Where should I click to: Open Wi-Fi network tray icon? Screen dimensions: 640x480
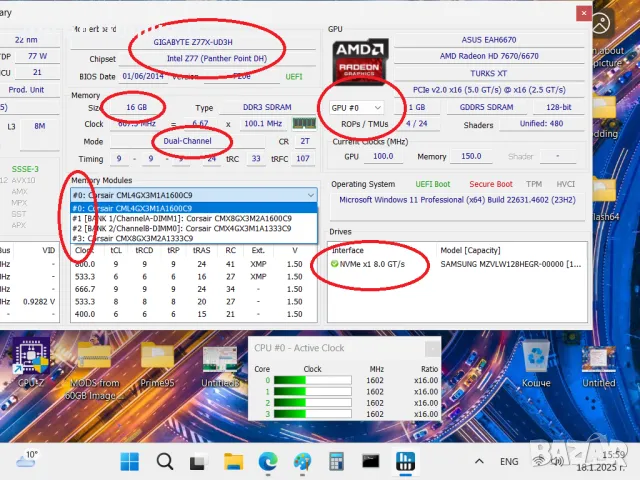point(539,461)
